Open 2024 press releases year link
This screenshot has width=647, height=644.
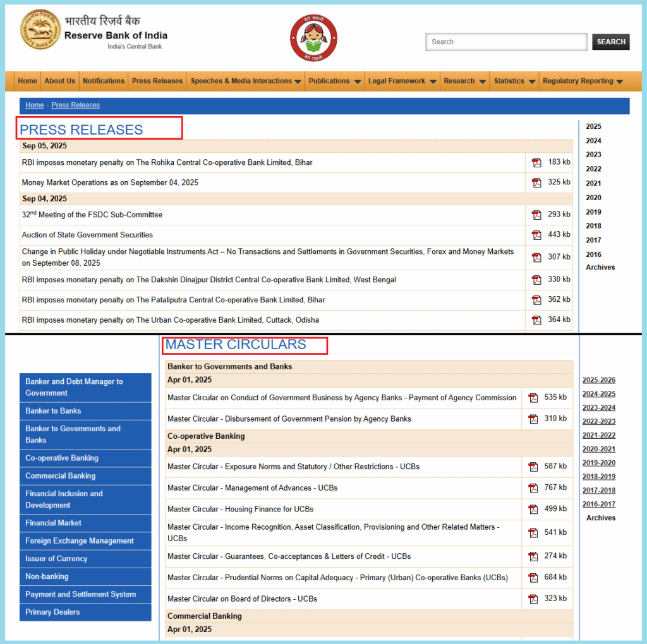pyautogui.click(x=593, y=141)
